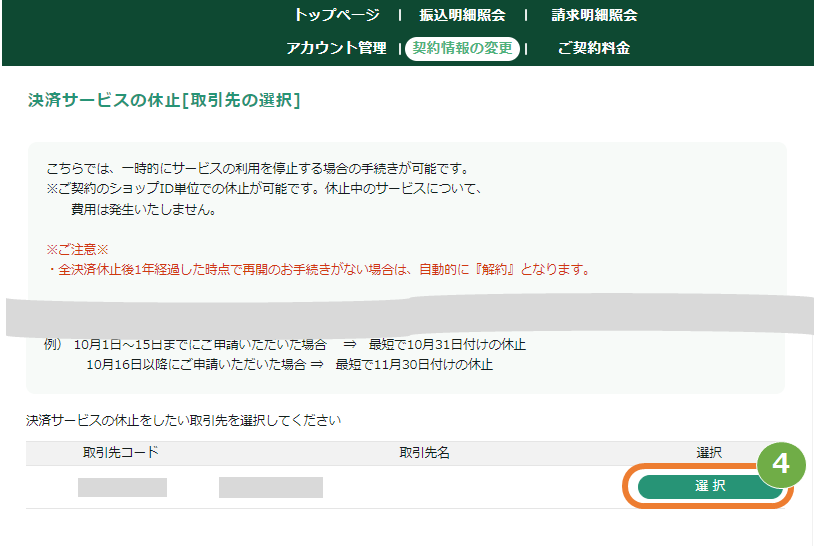Click the line beginning 10月16日以降にご申請
The width and height of the screenshot is (814, 546).
pos(289,364)
